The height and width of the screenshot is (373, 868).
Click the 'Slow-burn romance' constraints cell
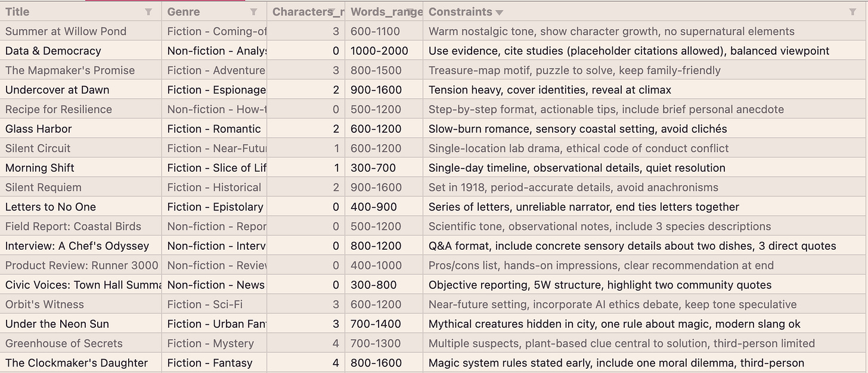[x=646, y=129]
